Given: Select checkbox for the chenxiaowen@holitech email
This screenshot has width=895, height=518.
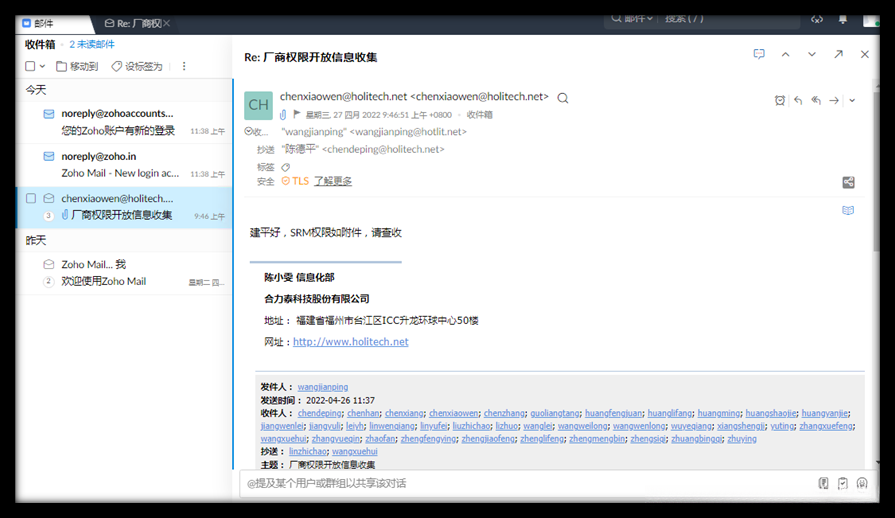Looking at the screenshot, I should (31, 199).
